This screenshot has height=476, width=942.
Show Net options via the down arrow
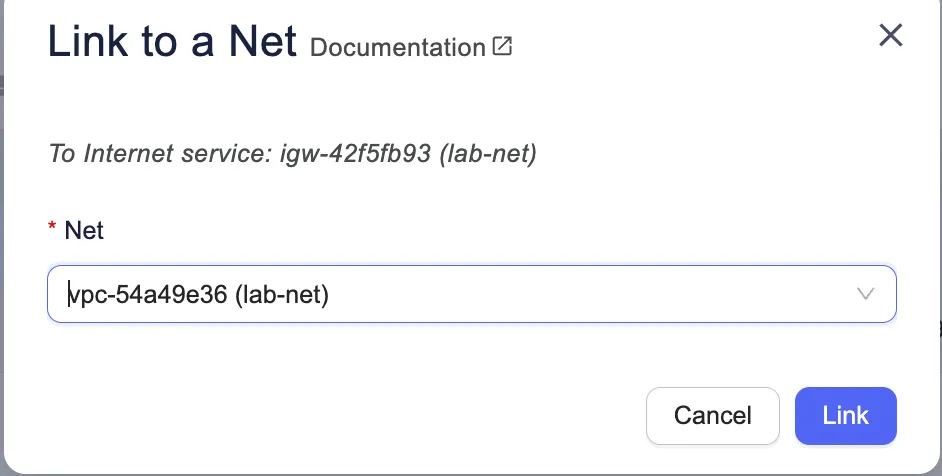point(866,294)
